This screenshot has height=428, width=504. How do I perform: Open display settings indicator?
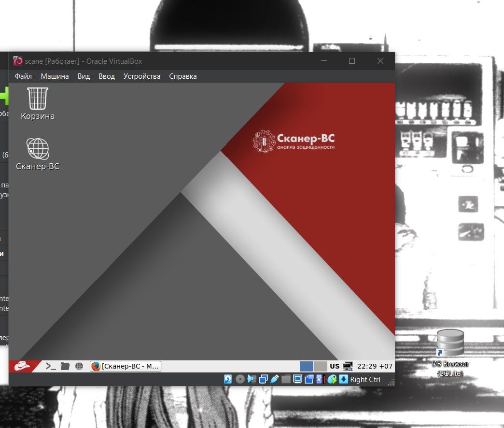click(x=298, y=379)
